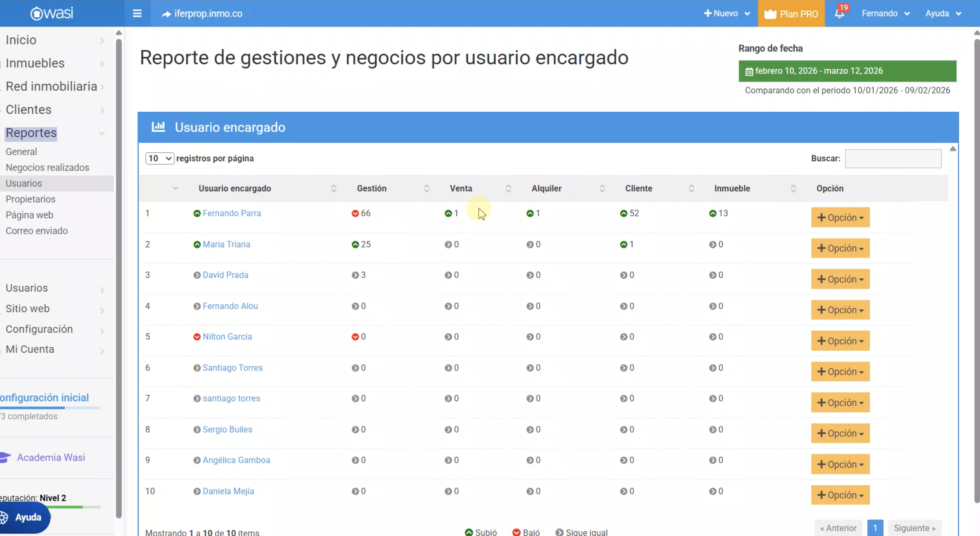This screenshot has height=536, width=980.
Task: Click the share arrow icon next to iferprop.inmo.co
Action: [166, 14]
